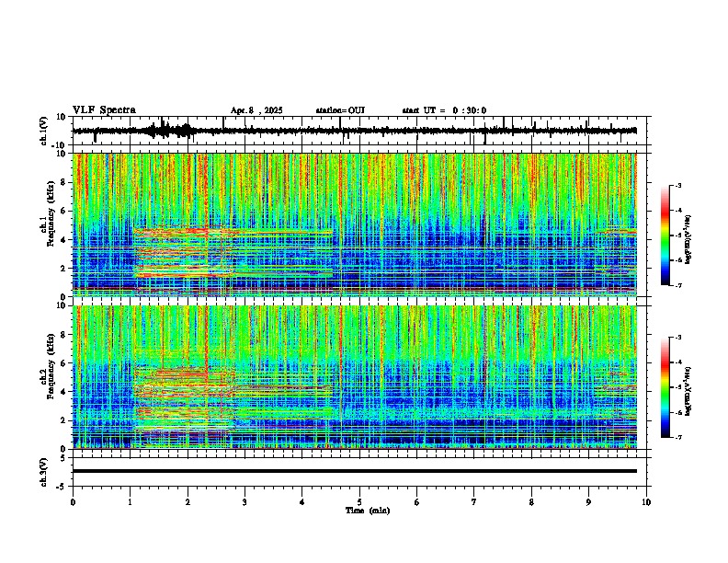Click the 'start UT = 0 :30: 0' label

pos(444,110)
